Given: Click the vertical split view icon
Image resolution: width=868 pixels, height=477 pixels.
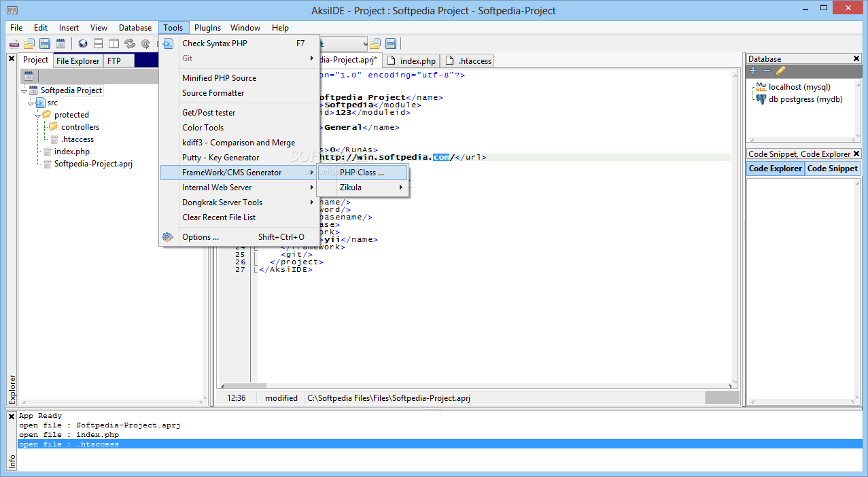Looking at the screenshot, I should click(114, 43).
